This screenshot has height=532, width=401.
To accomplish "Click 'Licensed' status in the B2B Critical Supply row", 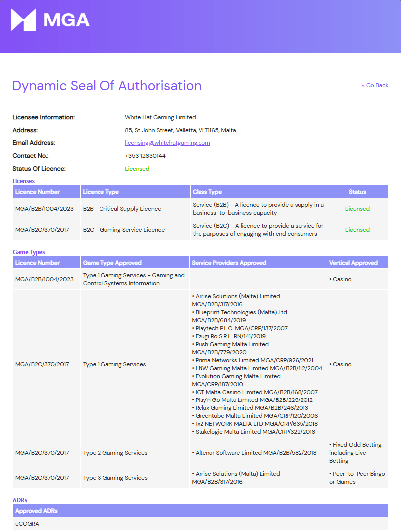I will coord(357,209).
